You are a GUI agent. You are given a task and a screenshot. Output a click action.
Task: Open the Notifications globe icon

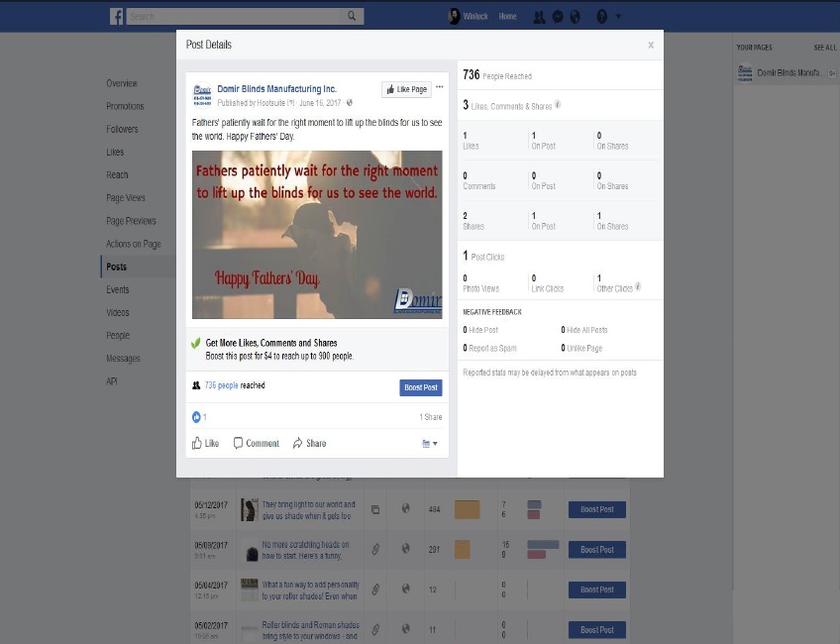pos(575,17)
